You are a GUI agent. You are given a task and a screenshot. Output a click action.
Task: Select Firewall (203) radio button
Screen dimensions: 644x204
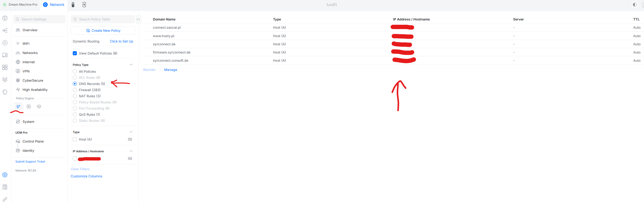[x=75, y=90]
